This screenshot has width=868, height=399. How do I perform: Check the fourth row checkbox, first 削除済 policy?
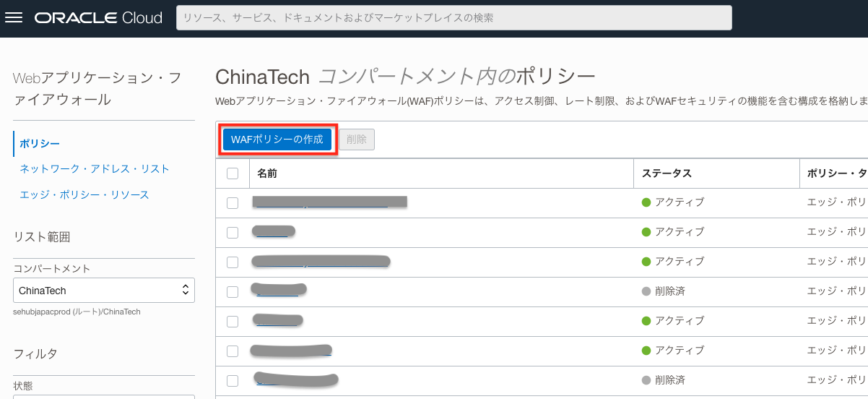coord(233,291)
